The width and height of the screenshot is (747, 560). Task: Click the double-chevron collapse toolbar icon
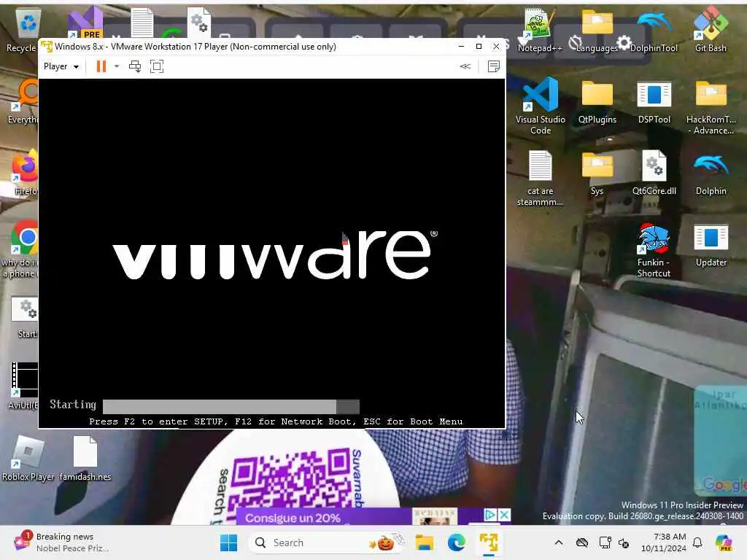465,66
